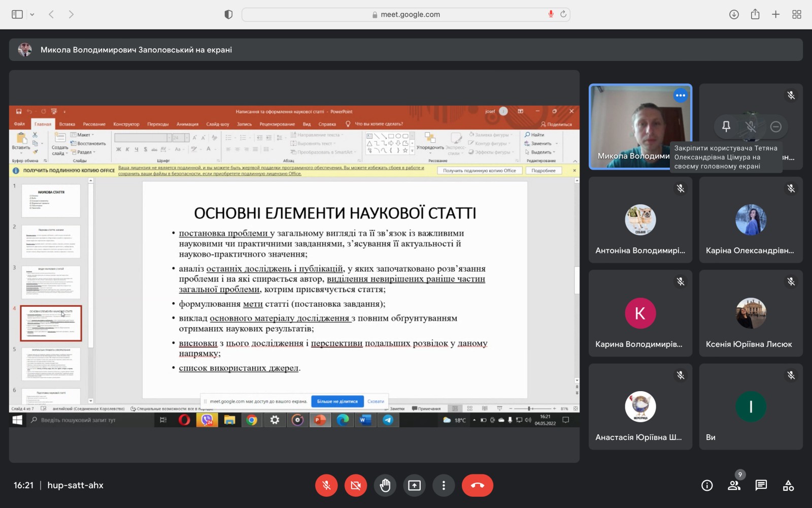Click Получить подлинную копию Office button
Screen dimensions: 812x508
[480, 171]
